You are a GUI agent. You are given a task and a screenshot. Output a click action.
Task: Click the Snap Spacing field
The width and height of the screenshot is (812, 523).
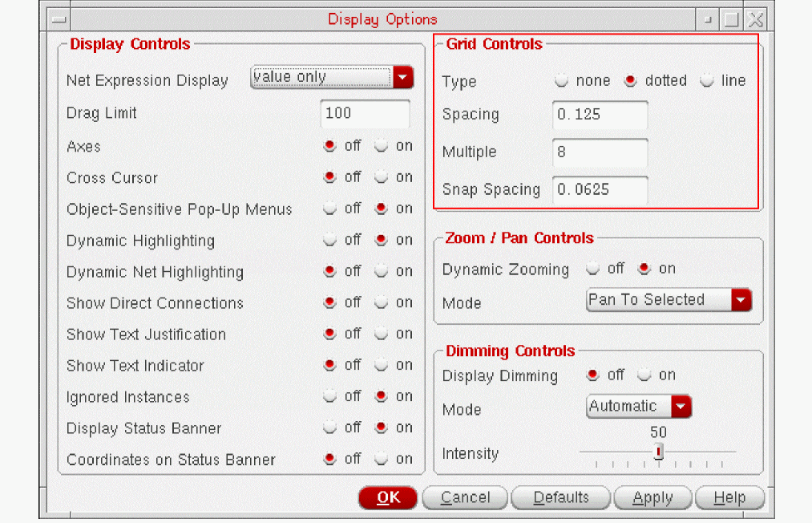click(x=600, y=190)
